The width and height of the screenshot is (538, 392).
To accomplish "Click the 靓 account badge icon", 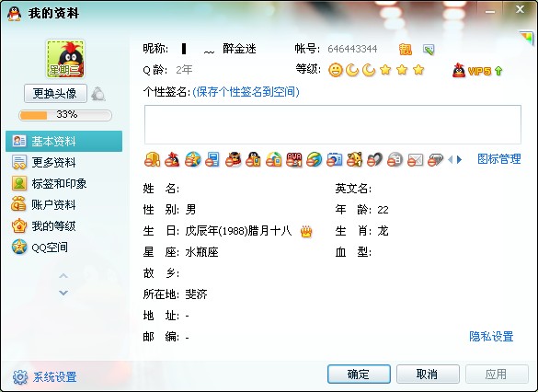I will 406,50.
